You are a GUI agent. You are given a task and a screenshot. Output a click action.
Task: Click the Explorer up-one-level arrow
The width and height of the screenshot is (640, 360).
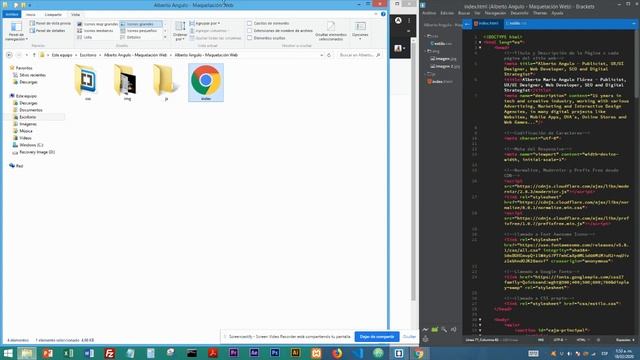34,55
